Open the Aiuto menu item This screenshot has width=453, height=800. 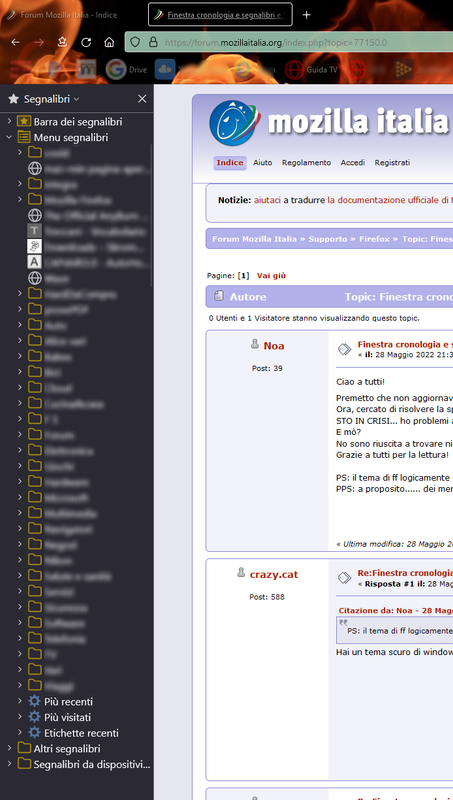click(x=263, y=163)
